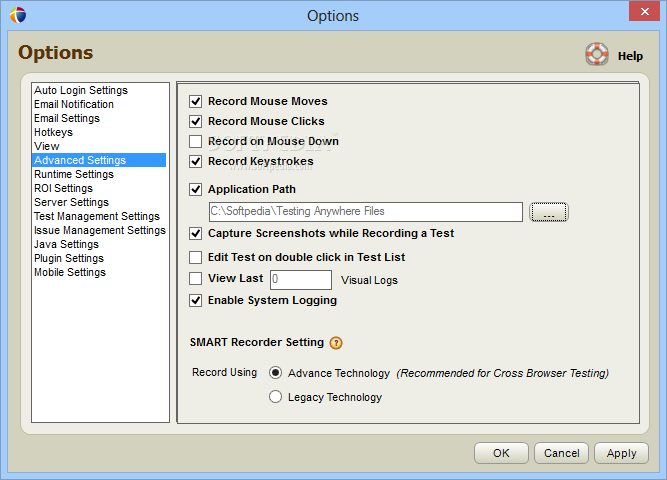Viewport: 667px width, 480px height.
Task: Open Runtime Settings
Action: [74, 174]
